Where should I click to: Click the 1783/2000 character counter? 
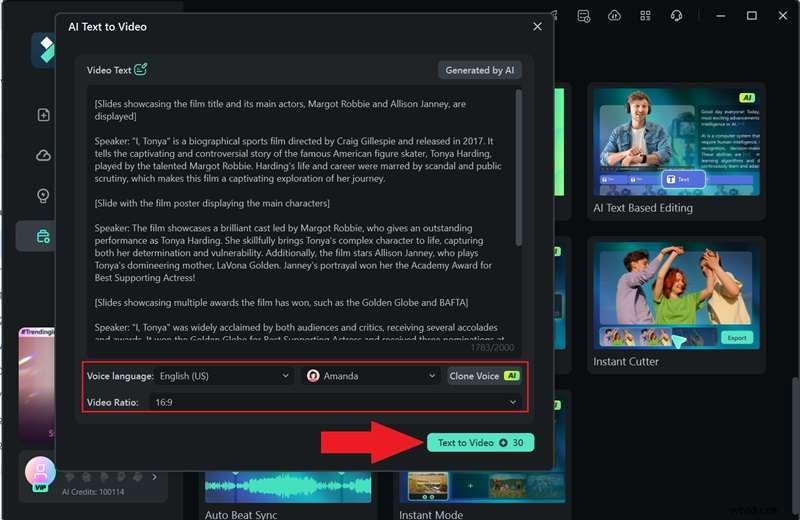click(492, 348)
